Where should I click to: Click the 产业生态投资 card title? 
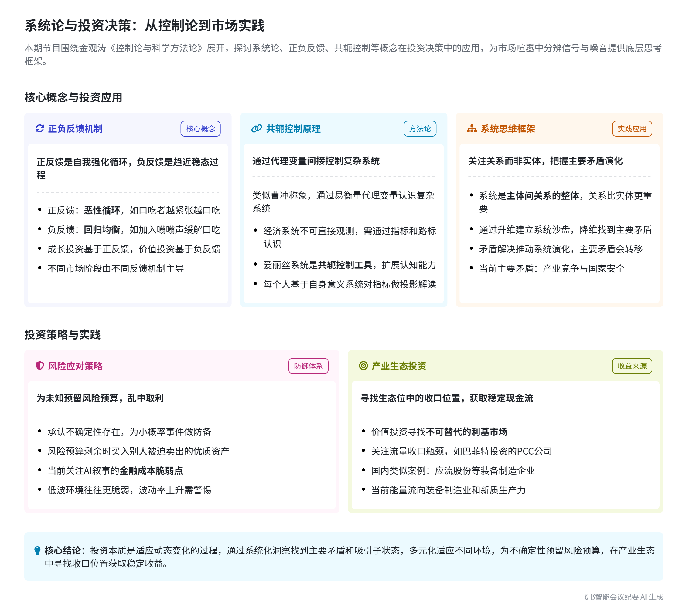point(399,366)
